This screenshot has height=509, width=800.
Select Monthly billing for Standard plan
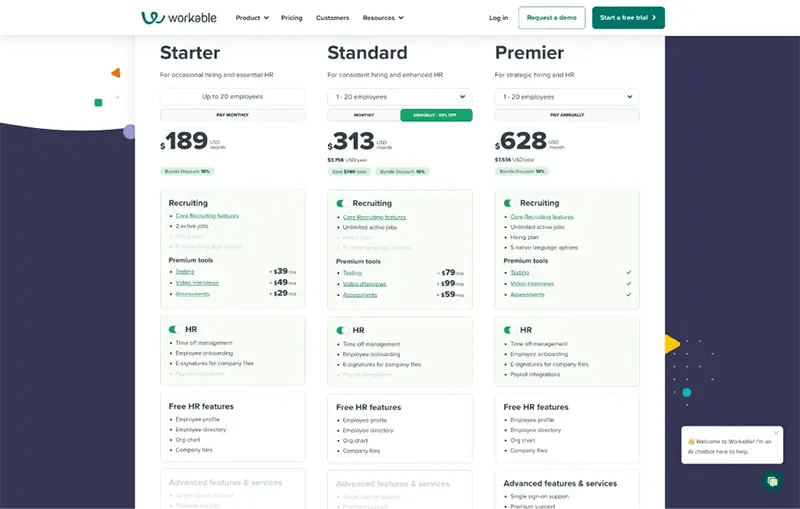click(x=364, y=115)
